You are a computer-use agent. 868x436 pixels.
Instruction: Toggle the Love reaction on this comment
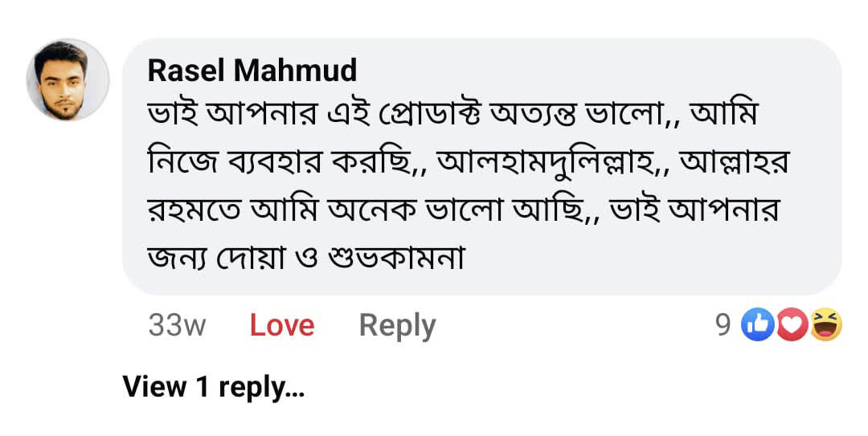click(282, 325)
